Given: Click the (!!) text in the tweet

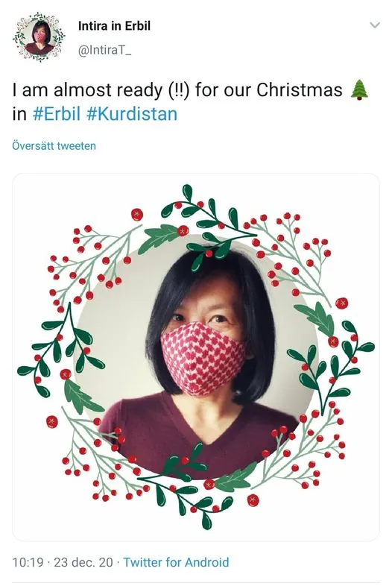Looking at the screenshot, I should [x=179, y=90].
